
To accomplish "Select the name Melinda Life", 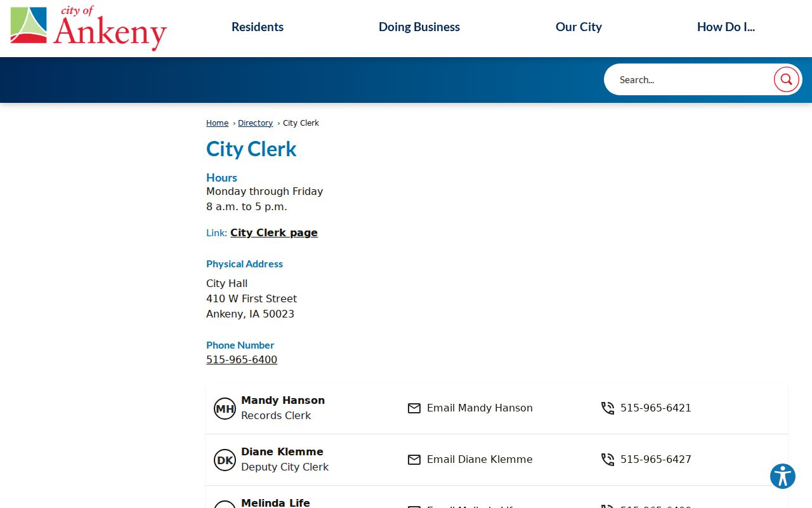I will (x=275, y=502).
